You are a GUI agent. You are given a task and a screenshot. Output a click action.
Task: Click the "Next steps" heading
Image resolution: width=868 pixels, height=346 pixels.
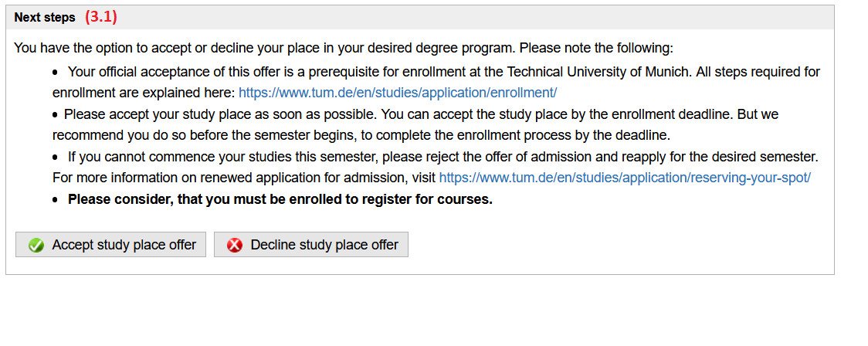[45, 17]
